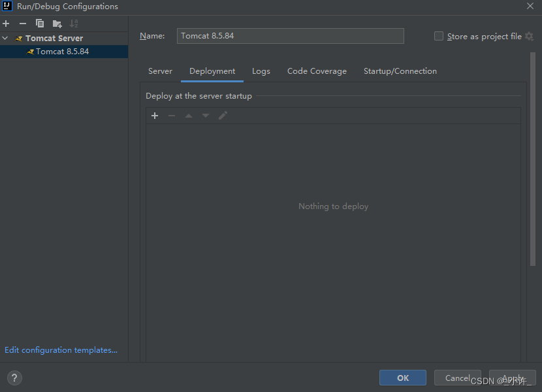The image size is (542, 392).
Task: Click the IntelliJ IDEA logo in title bar
Action: click(x=7, y=6)
